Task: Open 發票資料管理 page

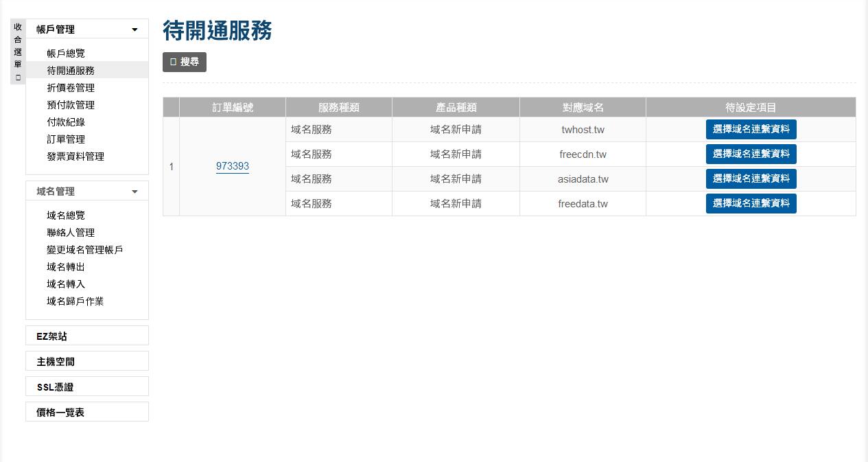Action: click(75, 157)
